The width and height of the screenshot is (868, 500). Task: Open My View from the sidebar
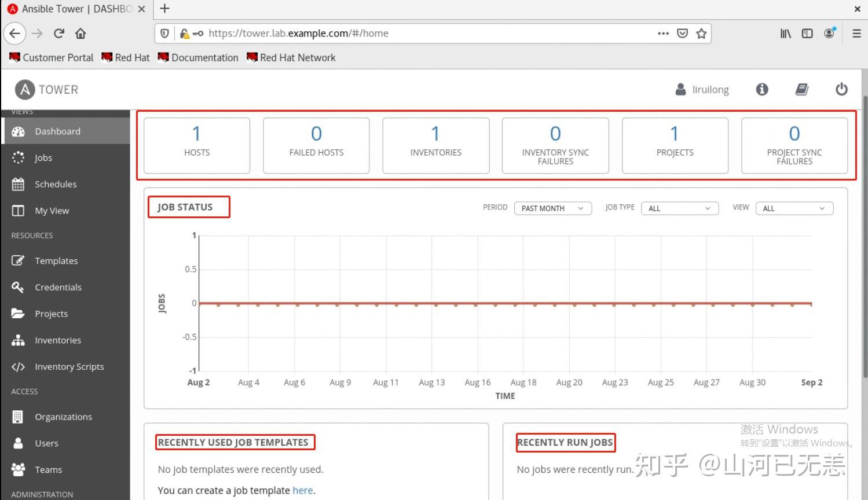[18, 211]
